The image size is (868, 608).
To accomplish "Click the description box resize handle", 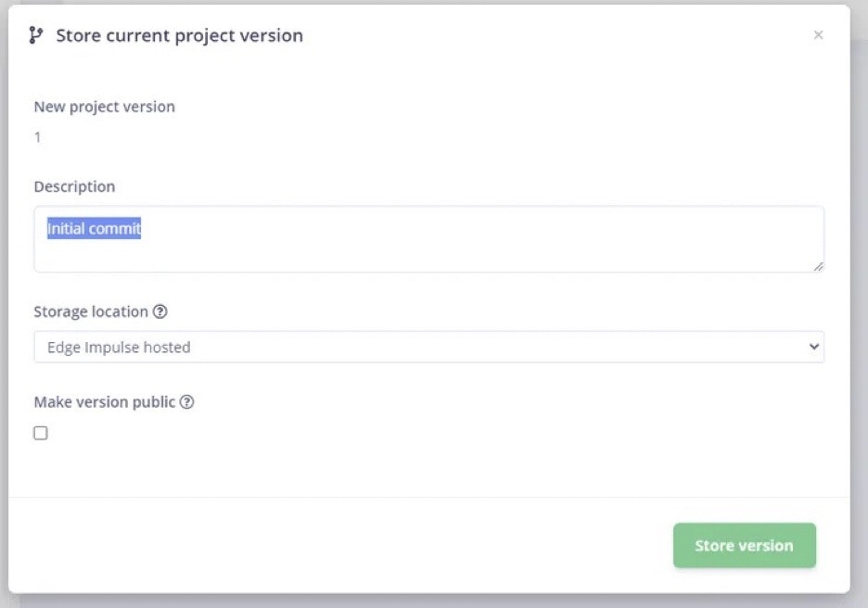I will point(818,266).
